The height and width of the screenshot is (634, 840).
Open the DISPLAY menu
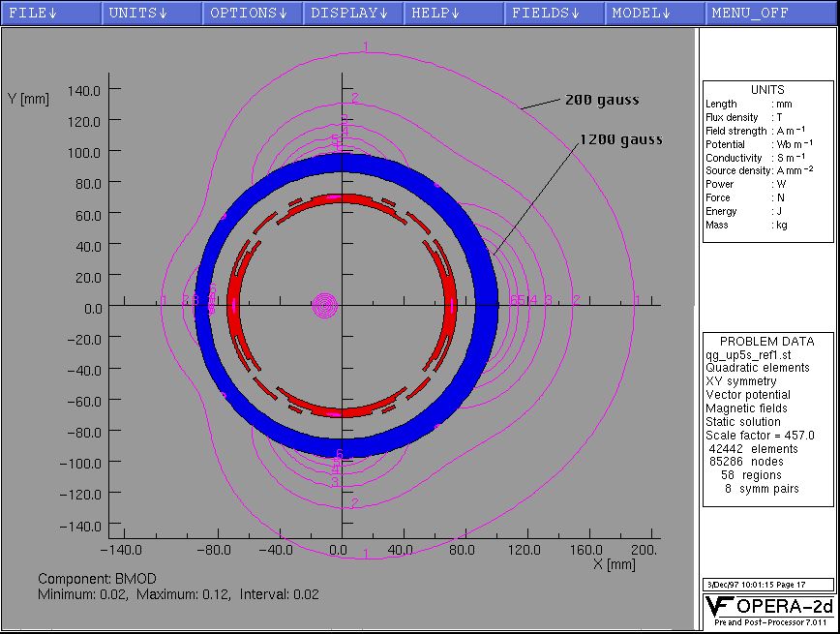[353, 13]
